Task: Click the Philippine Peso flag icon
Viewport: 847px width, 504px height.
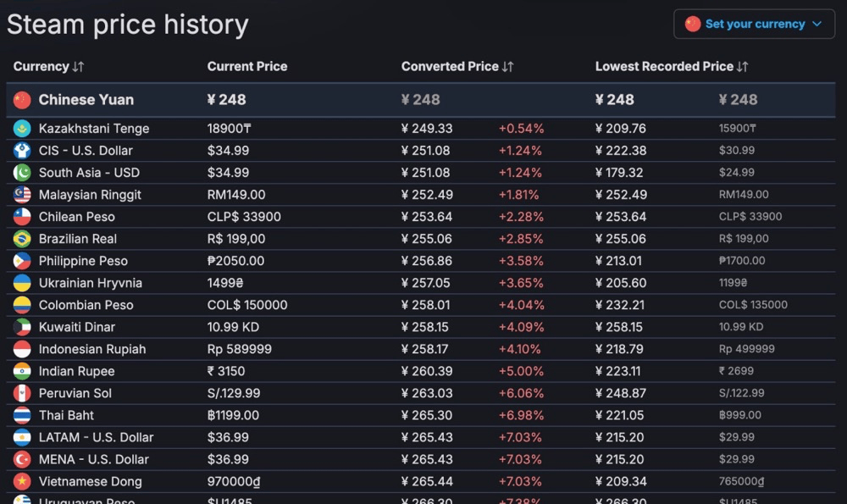Action: [22, 261]
